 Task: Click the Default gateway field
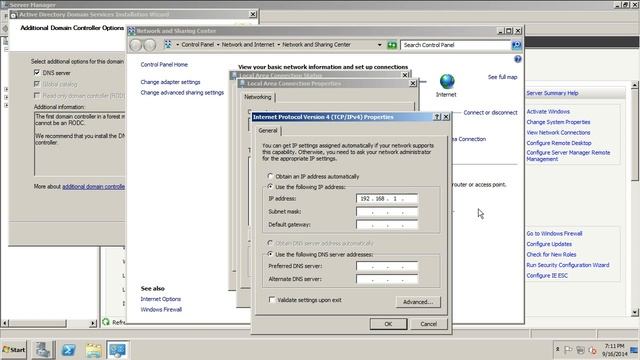tap(387, 225)
